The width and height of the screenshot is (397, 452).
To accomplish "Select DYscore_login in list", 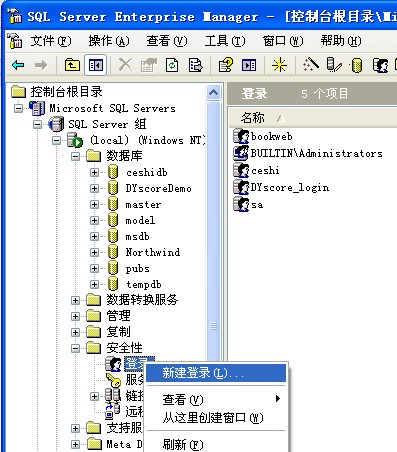I will 290,188.
